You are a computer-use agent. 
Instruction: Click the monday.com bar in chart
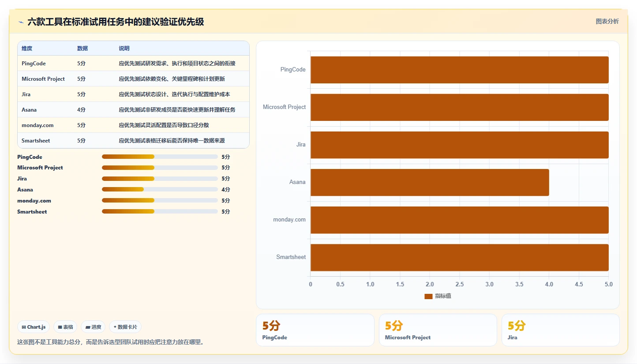pos(460,220)
